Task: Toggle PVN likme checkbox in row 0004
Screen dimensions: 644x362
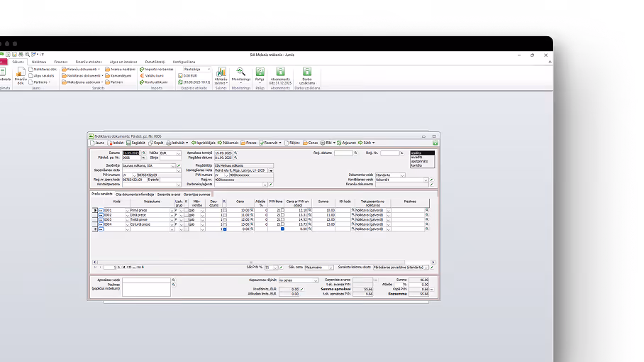Action: [x=282, y=224]
